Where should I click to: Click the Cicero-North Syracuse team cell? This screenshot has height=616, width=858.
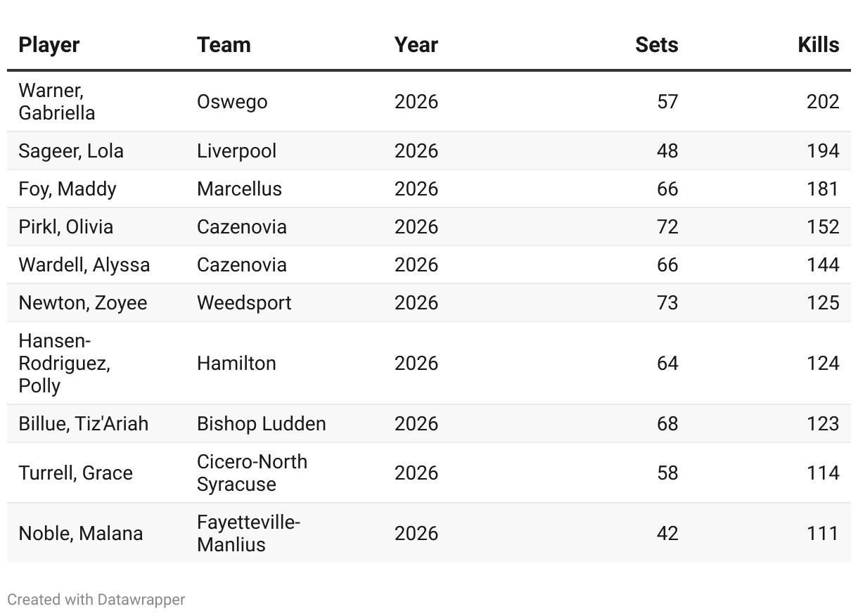click(252, 473)
